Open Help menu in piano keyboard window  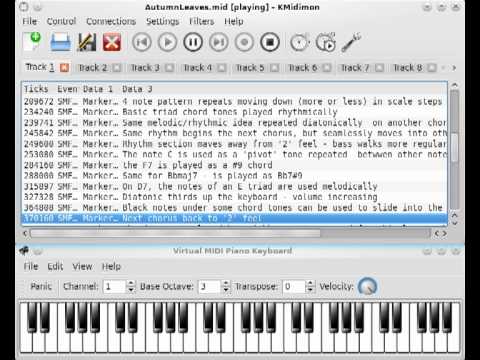(111, 266)
